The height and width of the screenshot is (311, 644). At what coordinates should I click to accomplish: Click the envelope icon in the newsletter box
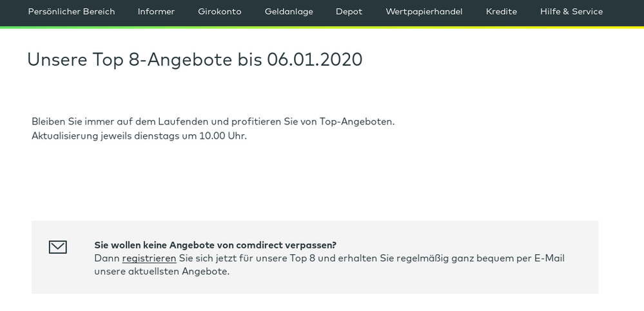57,247
